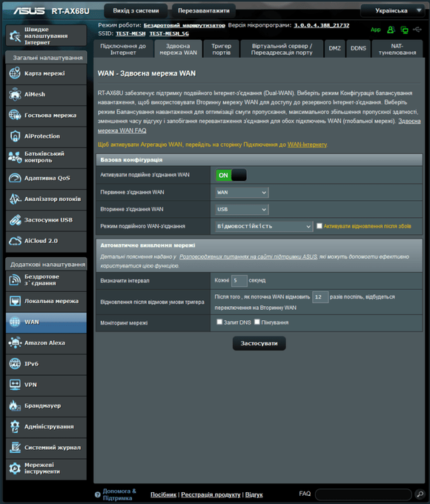Toggle the dual WAN ON switch
Image resolution: width=430 pixels, height=504 pixels.
click(231, 175)
